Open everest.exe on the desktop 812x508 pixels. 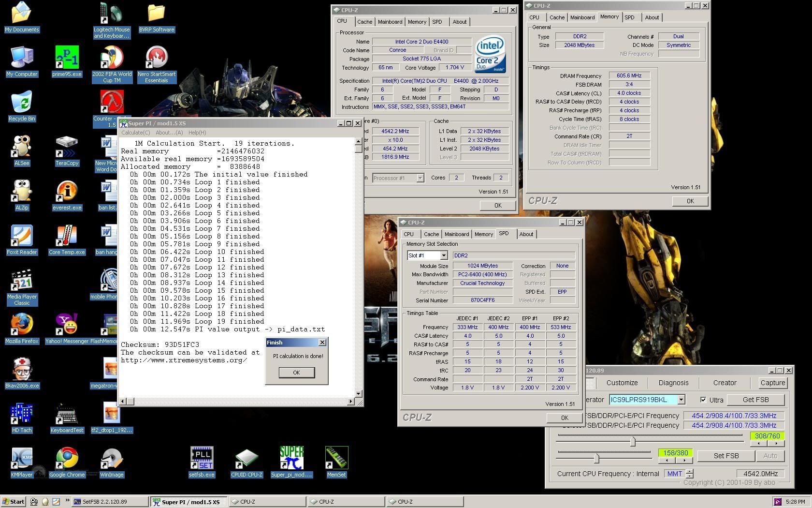coord(67,195)
